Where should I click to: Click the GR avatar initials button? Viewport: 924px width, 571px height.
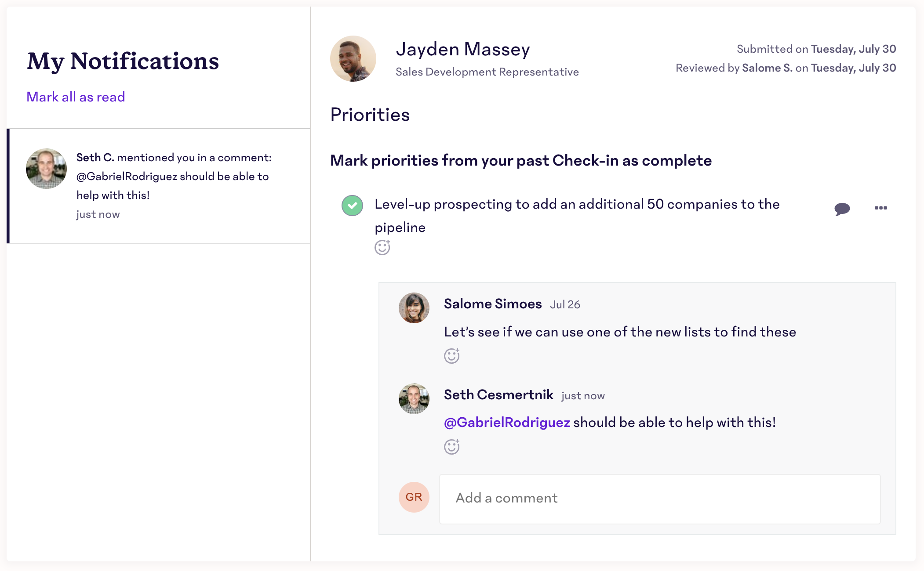click(x=414, y=497)
